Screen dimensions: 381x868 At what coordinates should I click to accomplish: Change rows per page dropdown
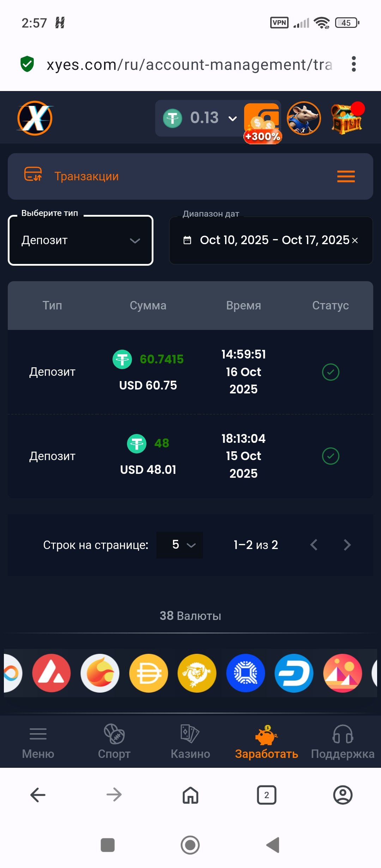coord(180,545)
